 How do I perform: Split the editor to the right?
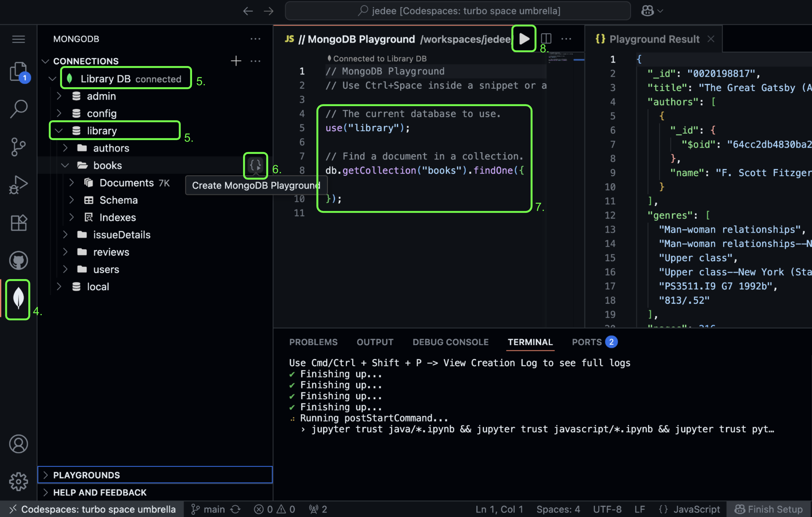[x=546, y=39]
